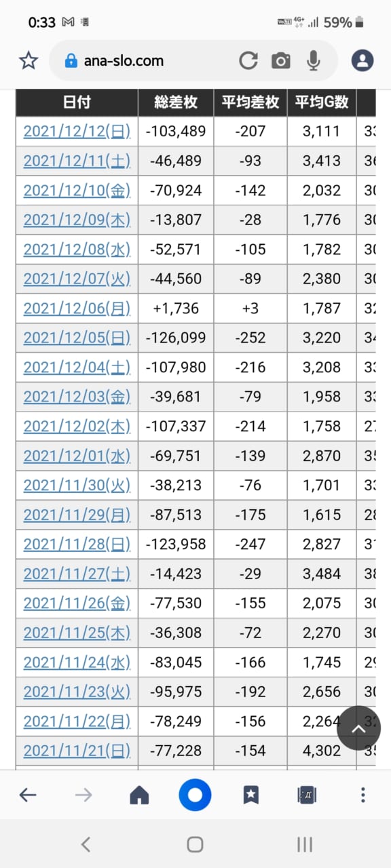
Task: Reload the page with refresh icon
Action: coord(248,61)
